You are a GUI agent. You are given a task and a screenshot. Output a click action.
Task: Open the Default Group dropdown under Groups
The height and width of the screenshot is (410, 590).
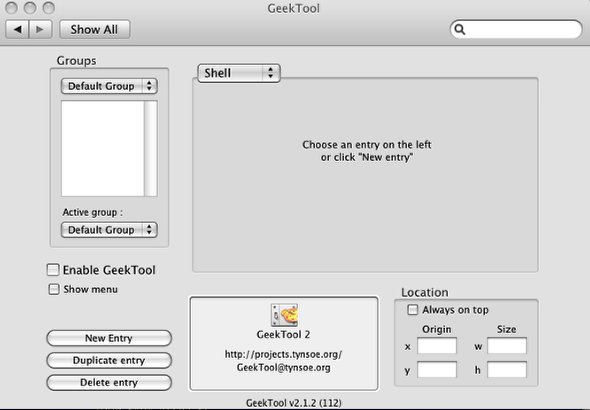tap(109, 86)
